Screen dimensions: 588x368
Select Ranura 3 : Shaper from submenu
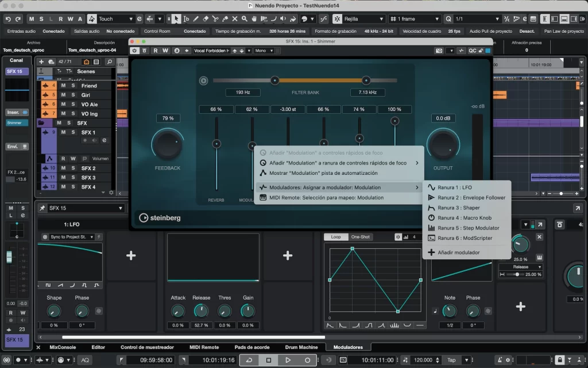(458, 208)
